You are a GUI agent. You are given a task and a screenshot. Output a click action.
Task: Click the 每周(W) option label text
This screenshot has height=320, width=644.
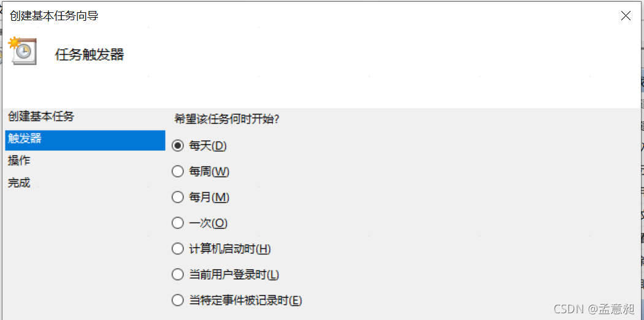click(x=209, y=172)
